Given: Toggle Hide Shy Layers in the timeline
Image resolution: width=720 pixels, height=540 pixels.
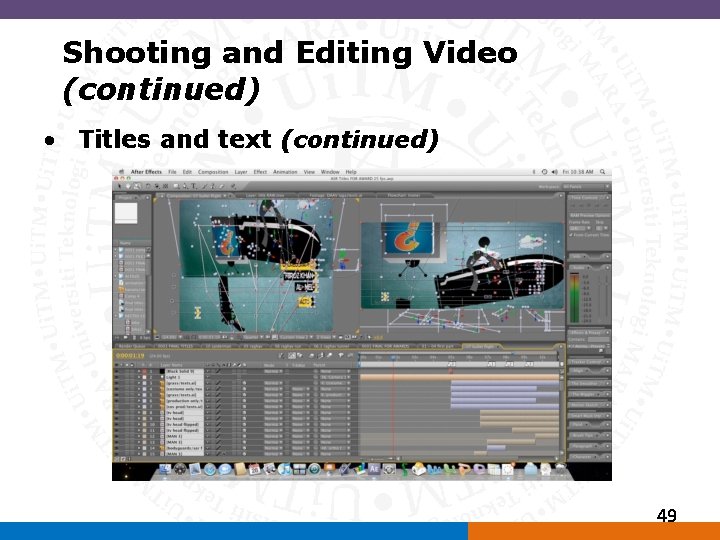Looking at the screenshot, I should pos(311,356).
